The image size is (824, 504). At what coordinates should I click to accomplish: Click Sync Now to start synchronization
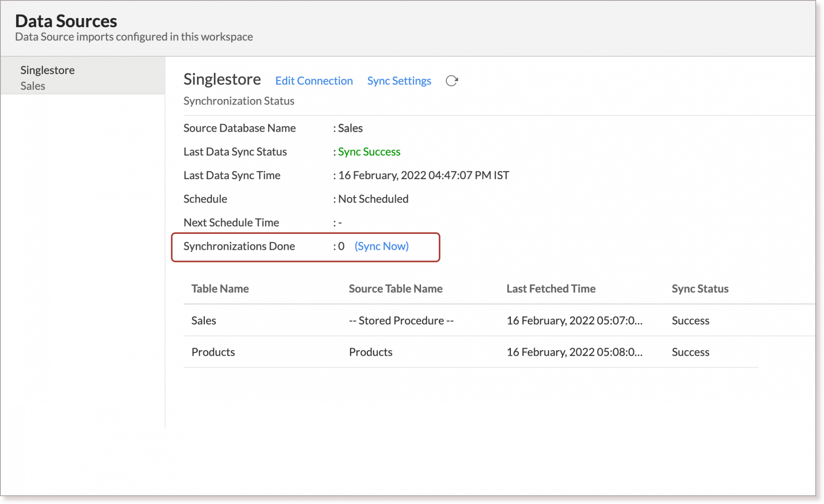(x=381, y=246)
